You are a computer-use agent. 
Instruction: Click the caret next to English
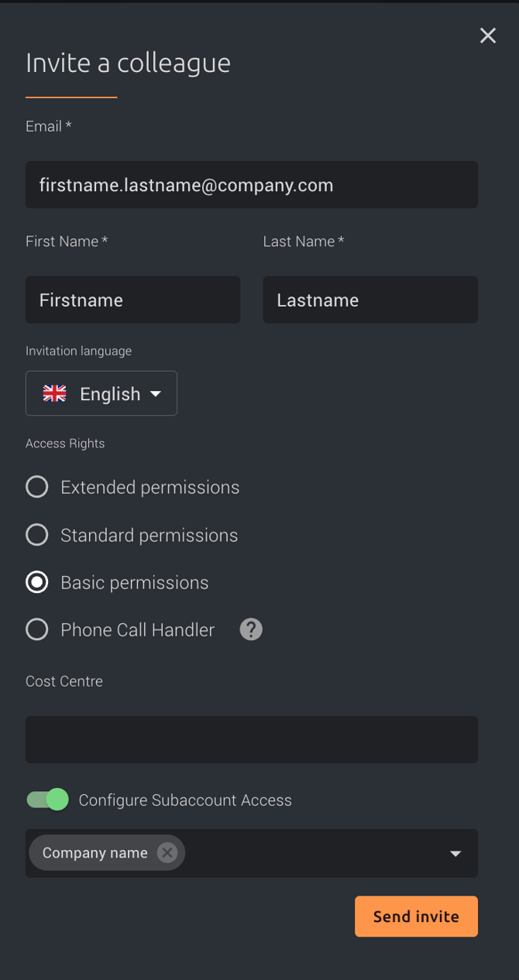[x=156, y=393]
